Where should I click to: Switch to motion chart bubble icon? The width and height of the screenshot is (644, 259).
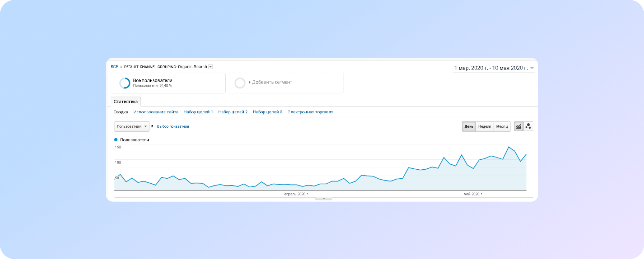(x=528, y=126)
